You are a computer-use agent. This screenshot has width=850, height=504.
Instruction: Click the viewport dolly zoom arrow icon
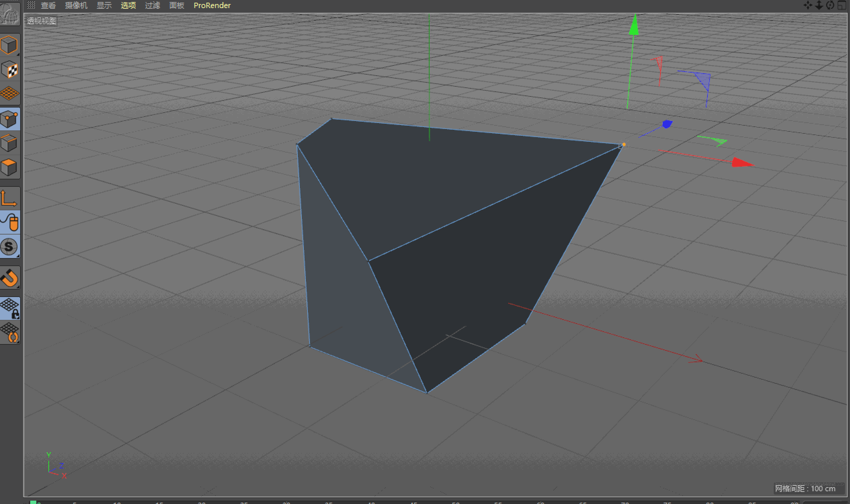coord(819,5)
